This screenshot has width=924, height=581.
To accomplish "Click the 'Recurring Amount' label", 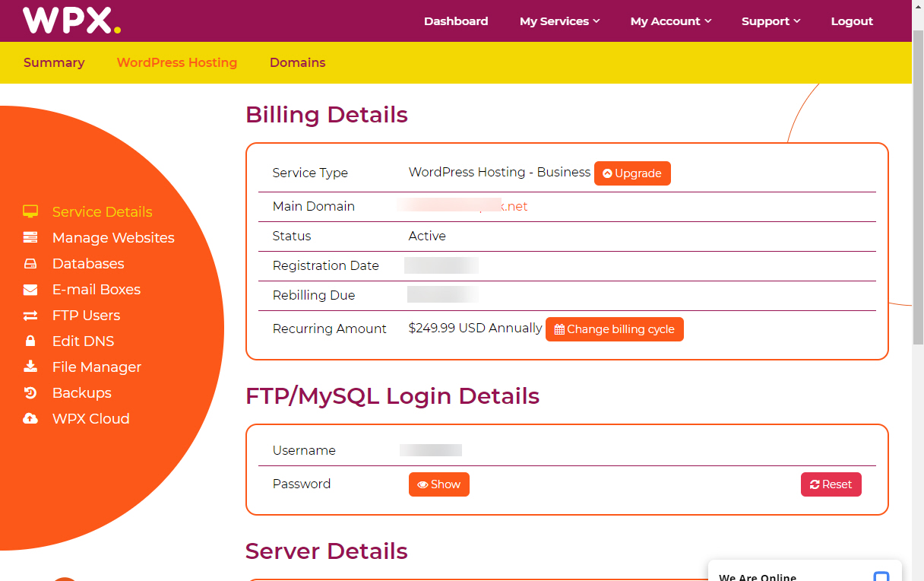I will coord(330,329).
